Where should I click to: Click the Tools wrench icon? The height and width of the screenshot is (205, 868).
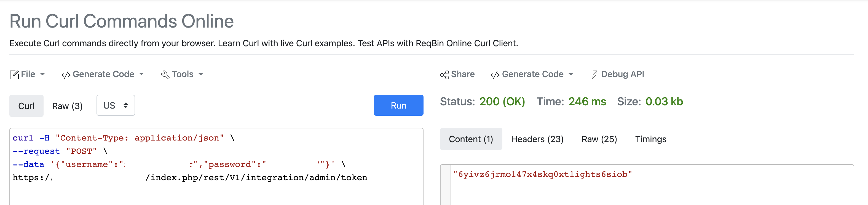pyautogui.click(x=165, y=74)
